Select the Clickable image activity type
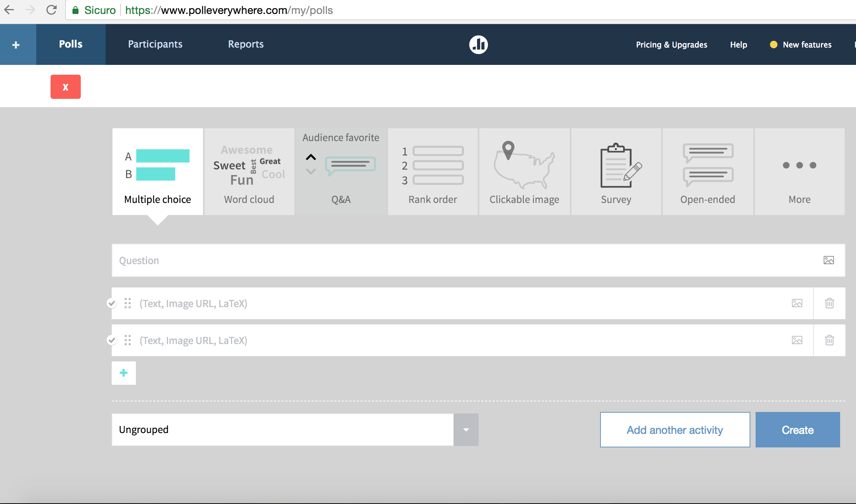856x504 pixels. pos(525,172)
